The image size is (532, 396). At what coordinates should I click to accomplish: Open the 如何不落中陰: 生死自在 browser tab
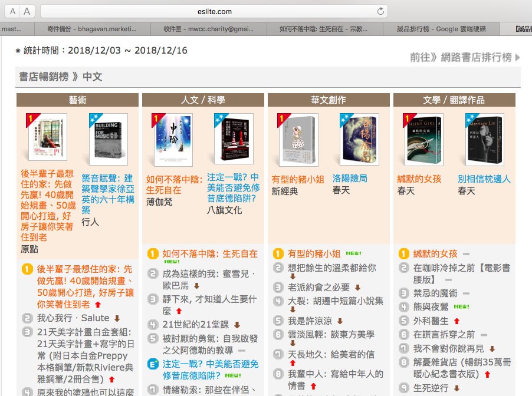pos(324,29)
